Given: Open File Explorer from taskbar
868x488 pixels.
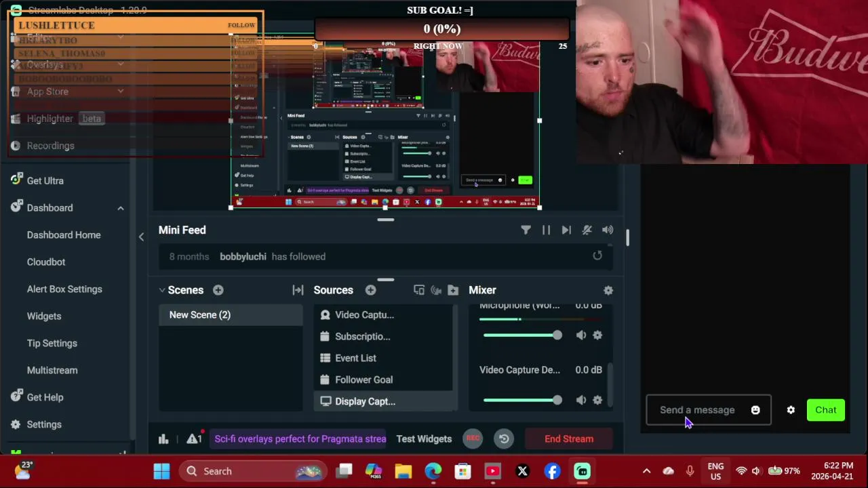Looking at the screenshot, I should coord(403,471).
